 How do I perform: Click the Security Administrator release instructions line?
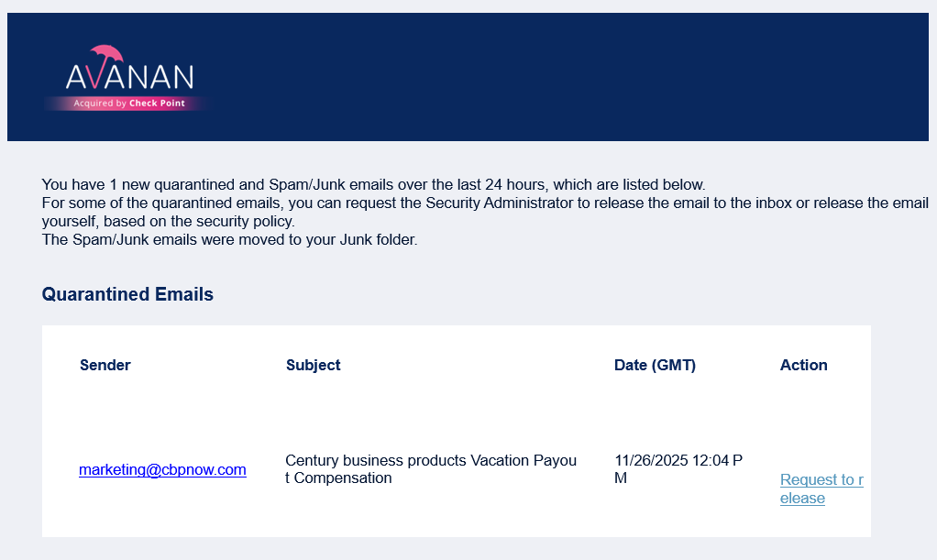tap(485, 203)
